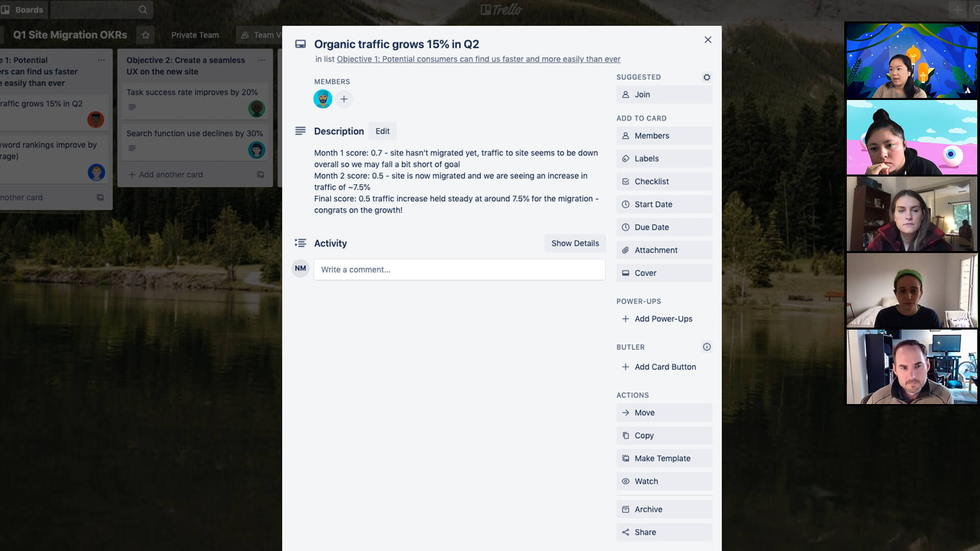
Task: Click the Write a comment input field
Action: tap(459, 269)
